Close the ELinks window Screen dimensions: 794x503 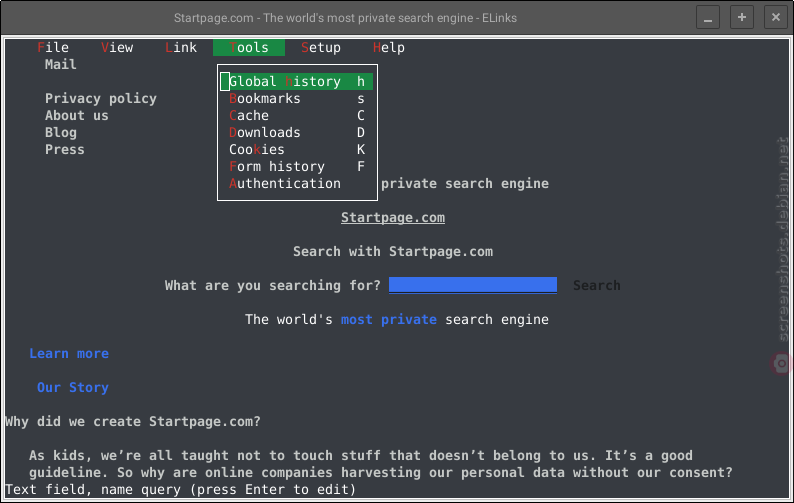pyautogui.click(x=776, y=18)
